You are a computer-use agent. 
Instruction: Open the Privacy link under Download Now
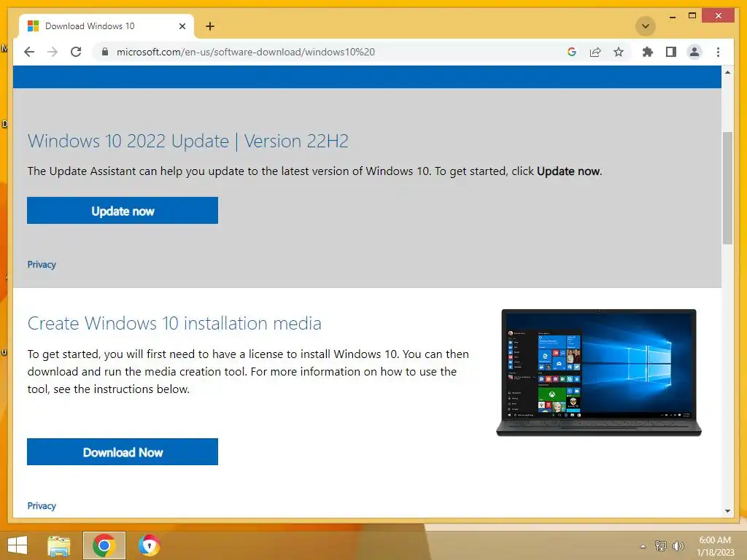point(42,506)
